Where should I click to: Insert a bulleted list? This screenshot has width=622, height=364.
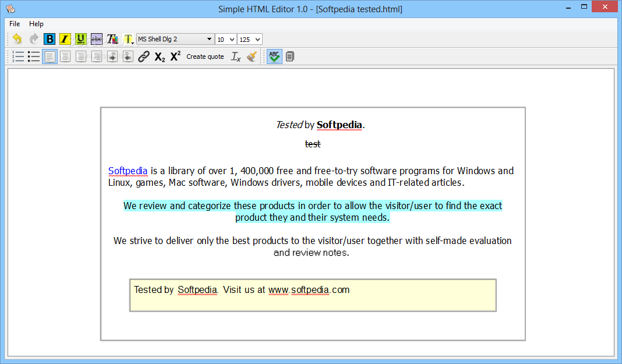[34, 56]
